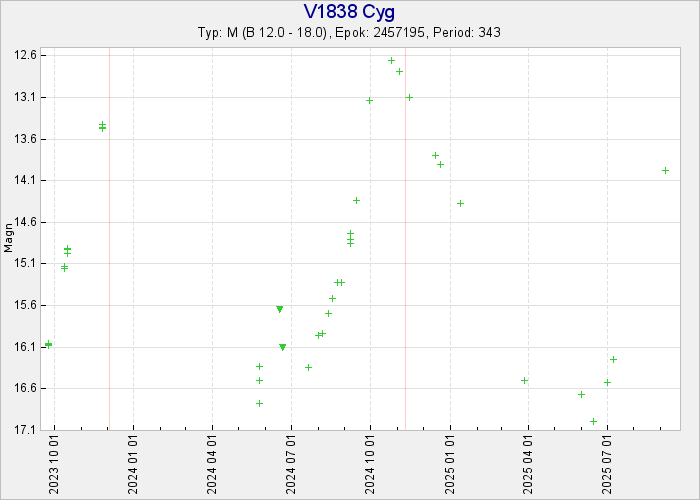Click the red vertical line near late 2023
Screen dimensions: 700x500
click(x=109, y=238)
